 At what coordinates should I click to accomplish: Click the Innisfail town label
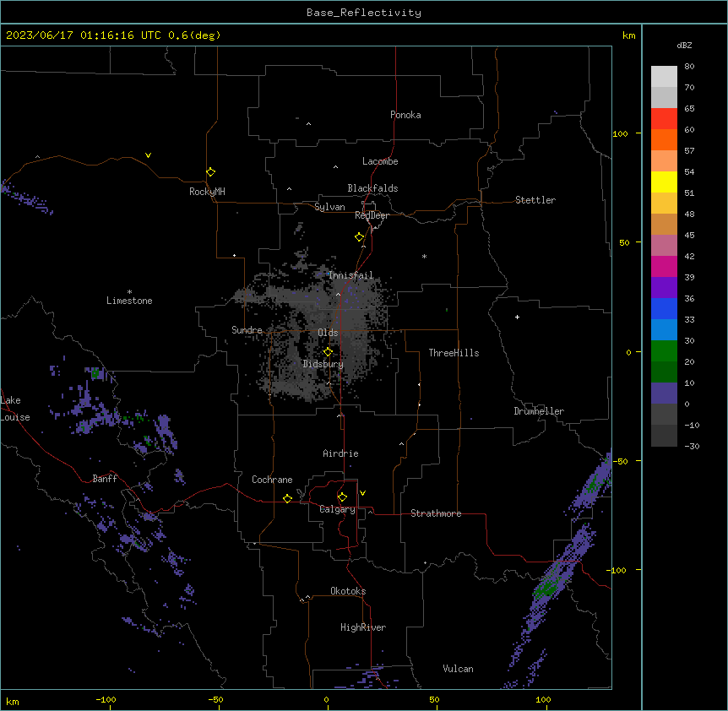(x=350, y=275)
